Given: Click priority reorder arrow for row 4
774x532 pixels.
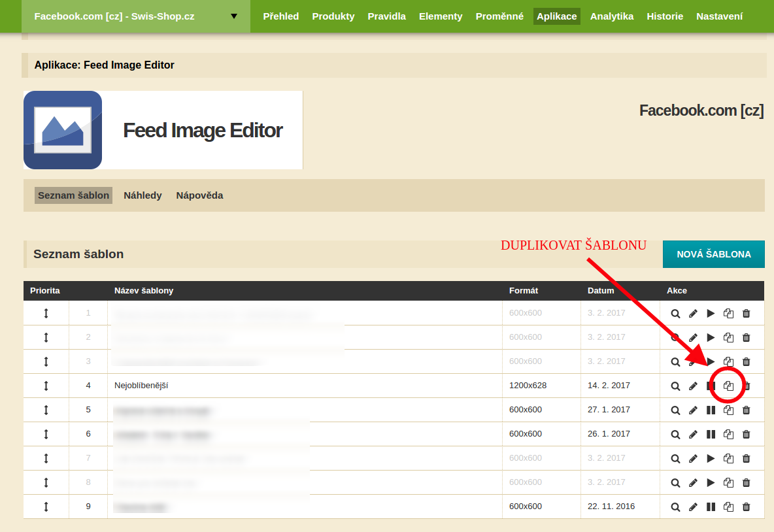Looking at the screenshot, I should click(46, 386).
